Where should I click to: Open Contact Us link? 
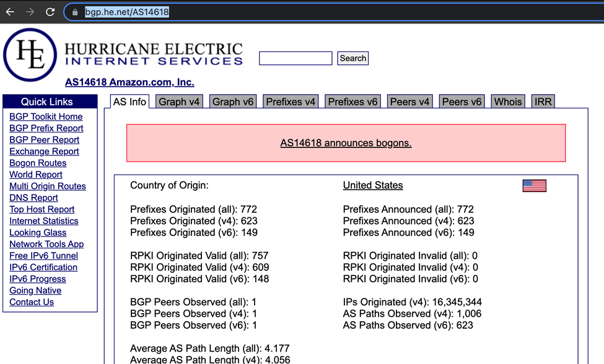tap(32, 302)
